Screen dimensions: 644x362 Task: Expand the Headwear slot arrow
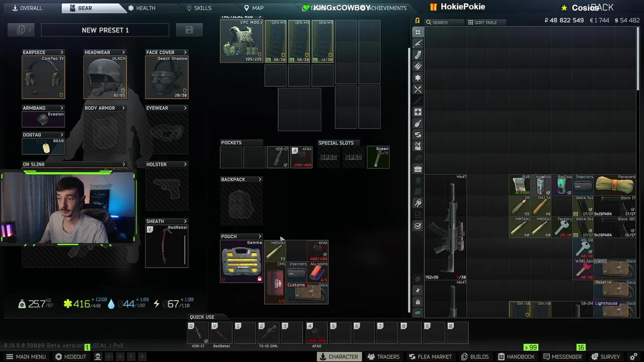click(x=123, y=52)
